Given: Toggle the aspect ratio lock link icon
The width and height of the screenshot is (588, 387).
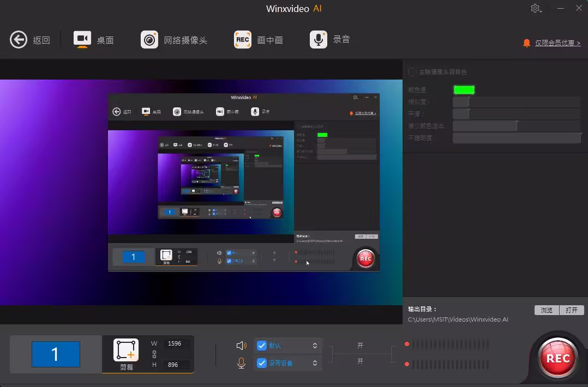Looking at the screenshot, I should tap(154, 354).
